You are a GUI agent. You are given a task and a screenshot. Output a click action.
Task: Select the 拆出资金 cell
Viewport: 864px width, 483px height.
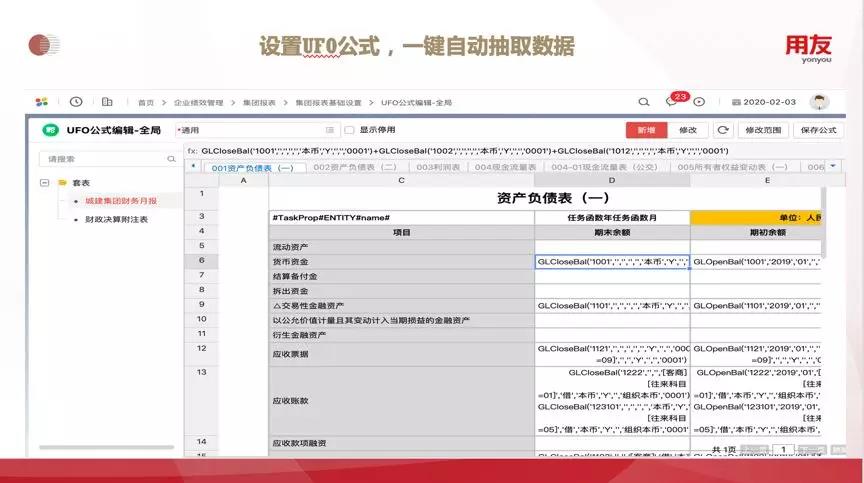[x=401, y=291]
